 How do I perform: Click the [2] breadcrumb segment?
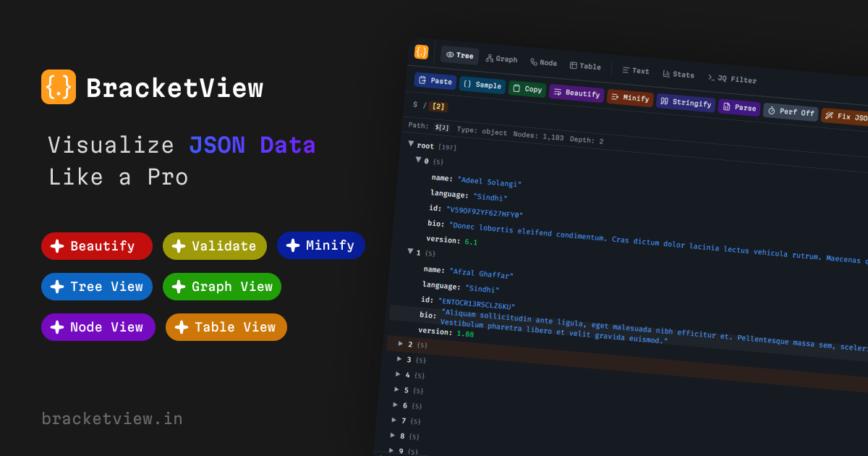click(438, 106)
